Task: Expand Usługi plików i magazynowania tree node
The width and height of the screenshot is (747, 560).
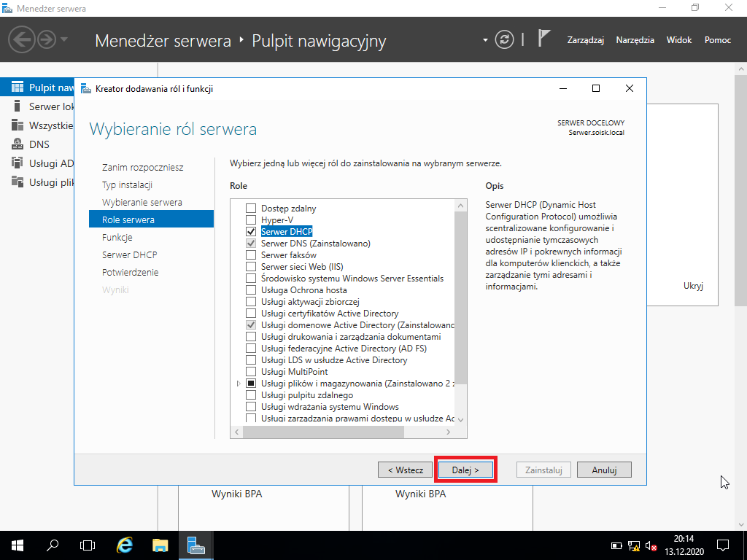Action: click(x=239, y=384)
